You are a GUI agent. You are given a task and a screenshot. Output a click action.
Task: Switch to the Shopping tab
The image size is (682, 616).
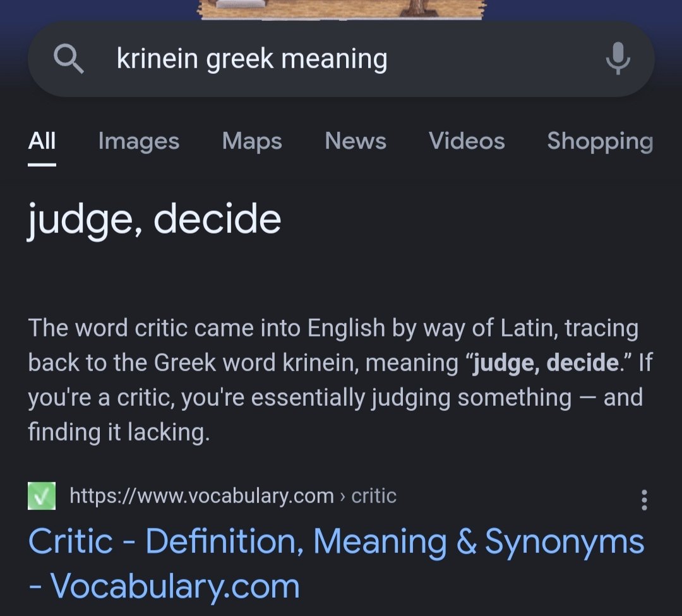click(599, 141)
